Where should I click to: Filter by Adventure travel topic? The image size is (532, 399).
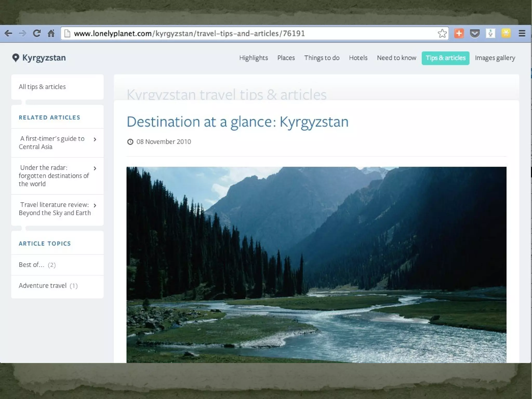[43, 286]
